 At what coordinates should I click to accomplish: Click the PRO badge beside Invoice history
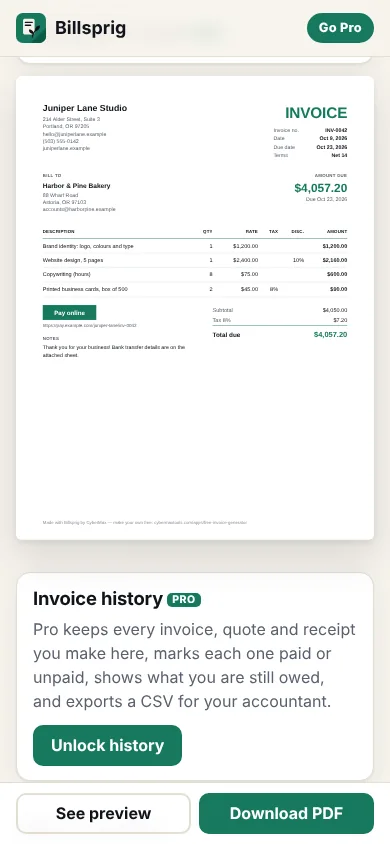click(184, 600)
